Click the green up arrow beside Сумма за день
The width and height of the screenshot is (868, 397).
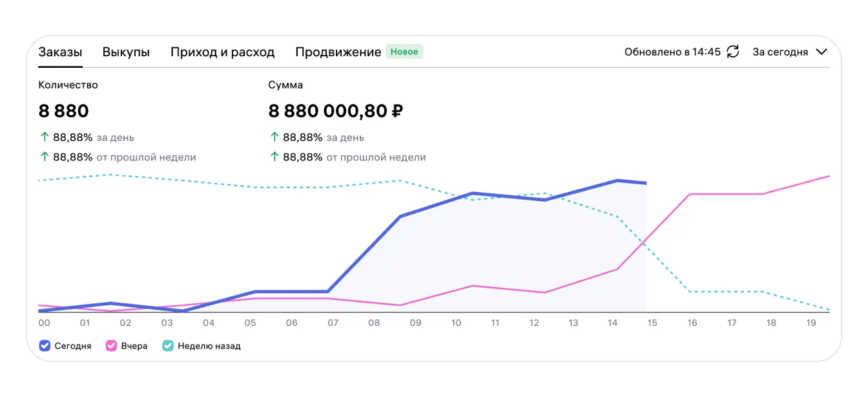tap(274, 137)
